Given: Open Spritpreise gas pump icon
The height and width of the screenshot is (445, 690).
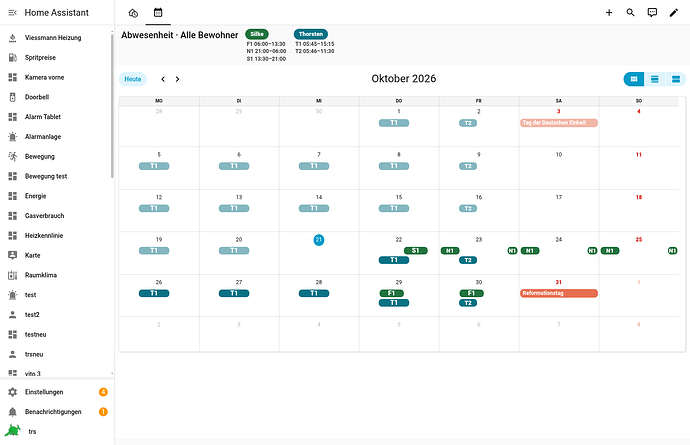Looking at the screenshot, I should point(13,58).
